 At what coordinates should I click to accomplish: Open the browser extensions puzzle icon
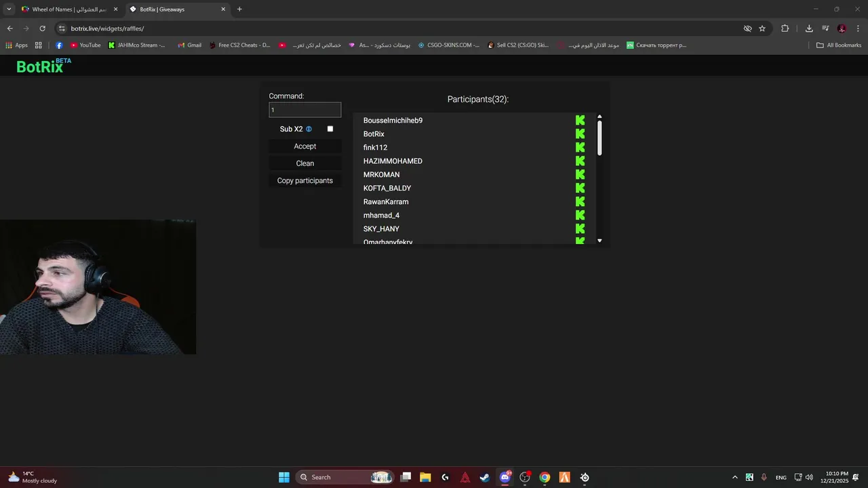785,28
